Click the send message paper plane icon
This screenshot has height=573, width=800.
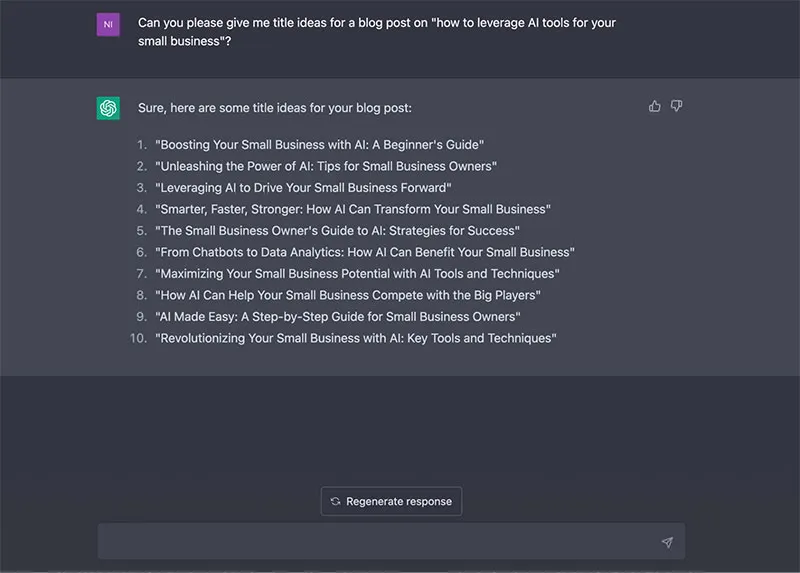[667, 542]
